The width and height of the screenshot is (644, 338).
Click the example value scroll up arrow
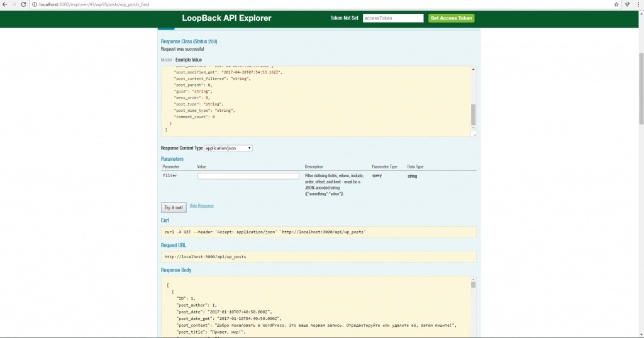point(473,69)
